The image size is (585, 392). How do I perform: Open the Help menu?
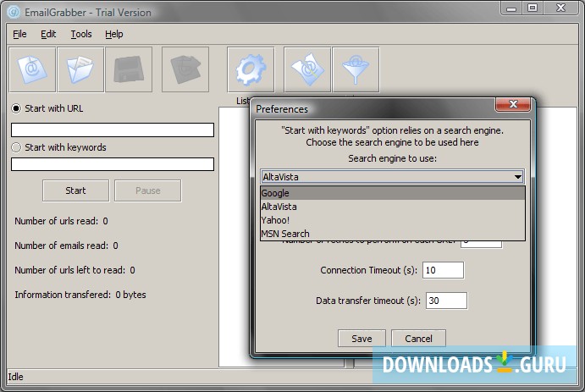113,34
